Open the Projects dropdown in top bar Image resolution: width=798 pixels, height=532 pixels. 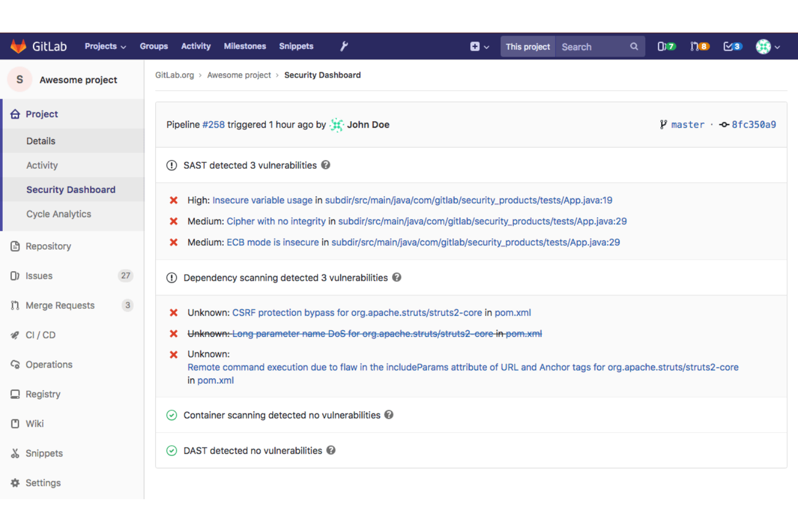pyautogui.click(x=105, y=46)
